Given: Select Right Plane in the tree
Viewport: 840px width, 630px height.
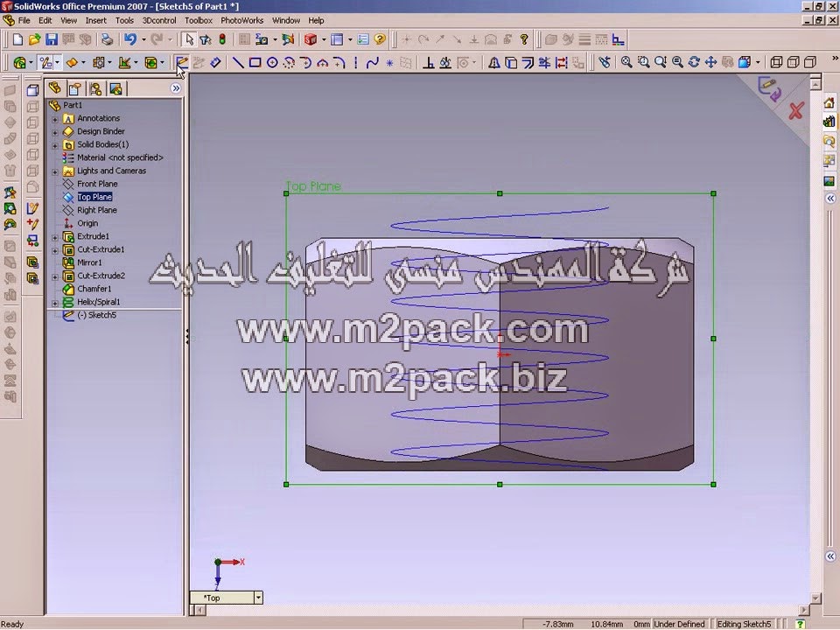Looking at the screenshot, I should pyautogui.click(x=97, y=210).
